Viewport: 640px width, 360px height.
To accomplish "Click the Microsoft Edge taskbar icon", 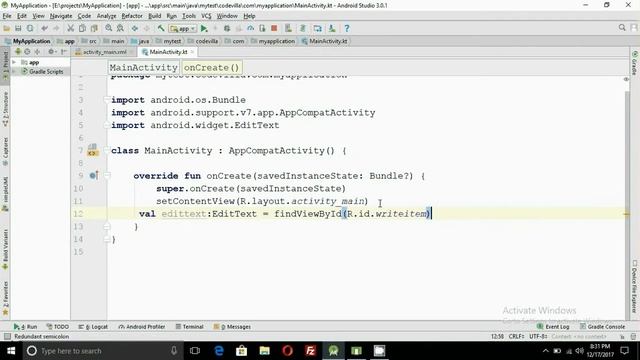I will [219, 351].
